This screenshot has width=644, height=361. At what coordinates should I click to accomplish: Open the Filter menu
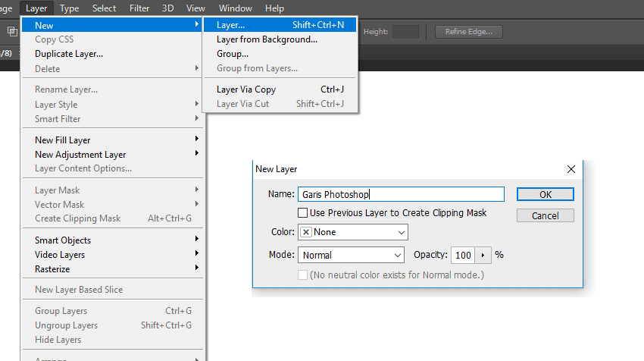point(139,8)
